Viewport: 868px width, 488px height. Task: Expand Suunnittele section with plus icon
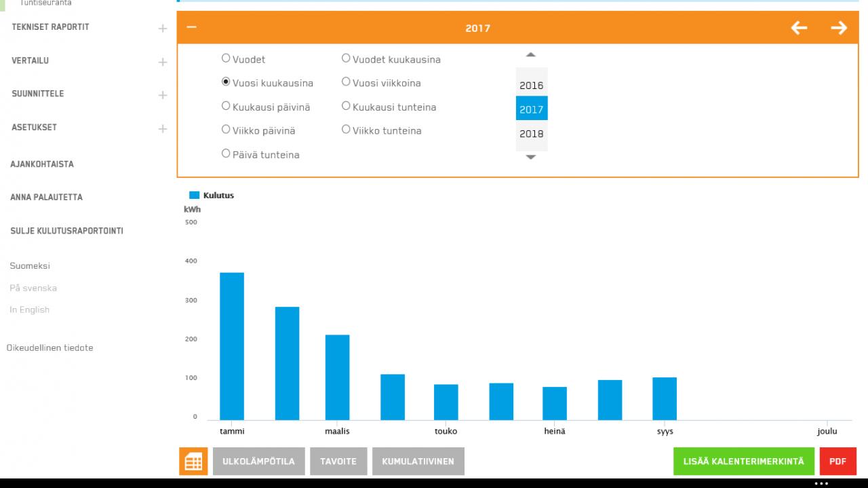[x=162, y=95]
